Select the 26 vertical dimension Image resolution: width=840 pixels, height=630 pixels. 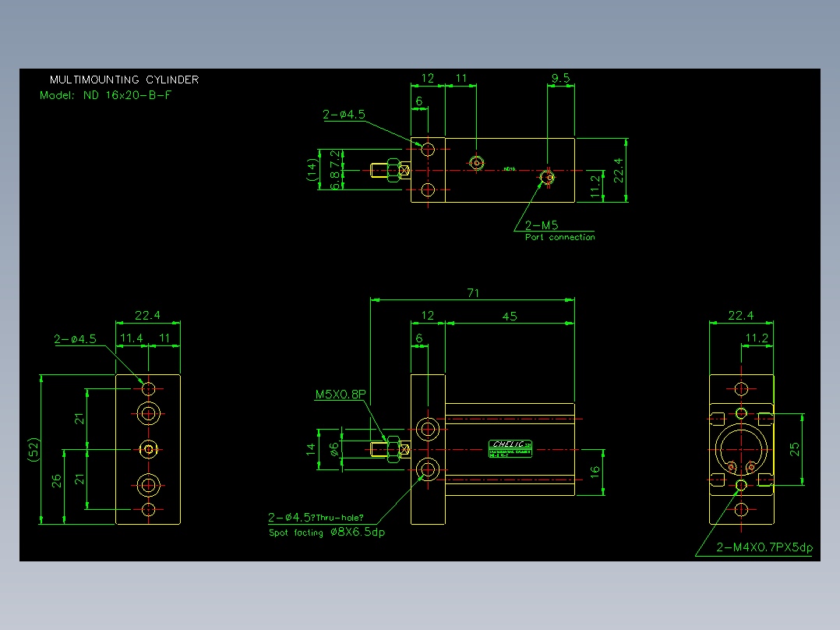57,481
